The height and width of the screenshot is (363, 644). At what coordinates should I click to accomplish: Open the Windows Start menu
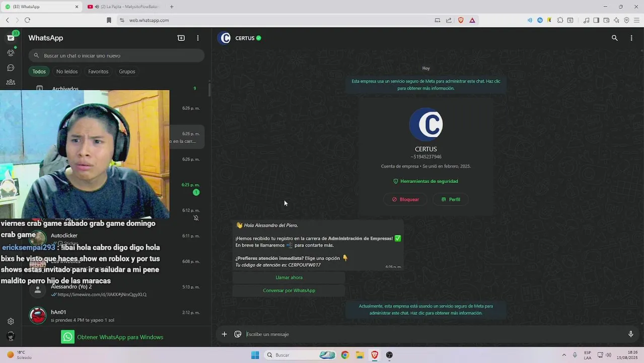pyautogui.click(x=255, y=355)
